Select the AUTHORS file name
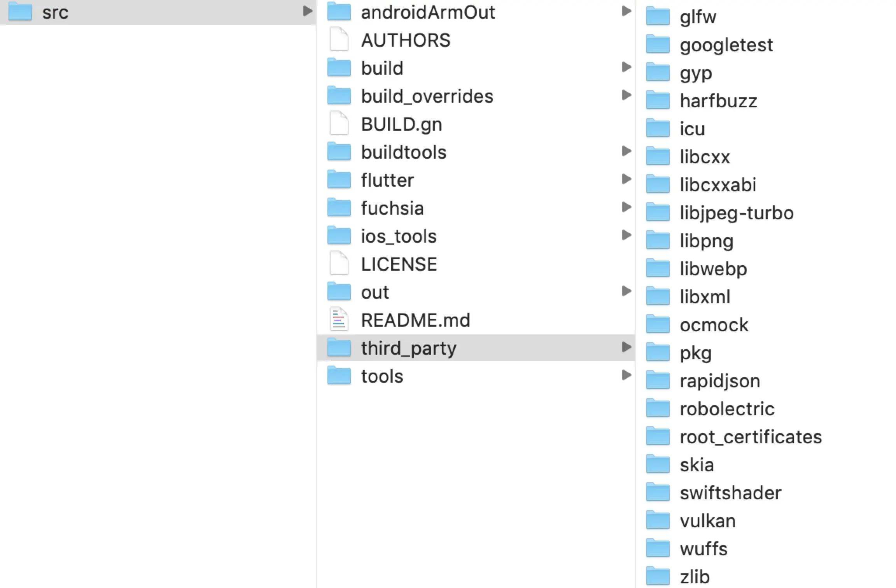The width and height of the screenshot is (896, 588). tap(406, 40)
